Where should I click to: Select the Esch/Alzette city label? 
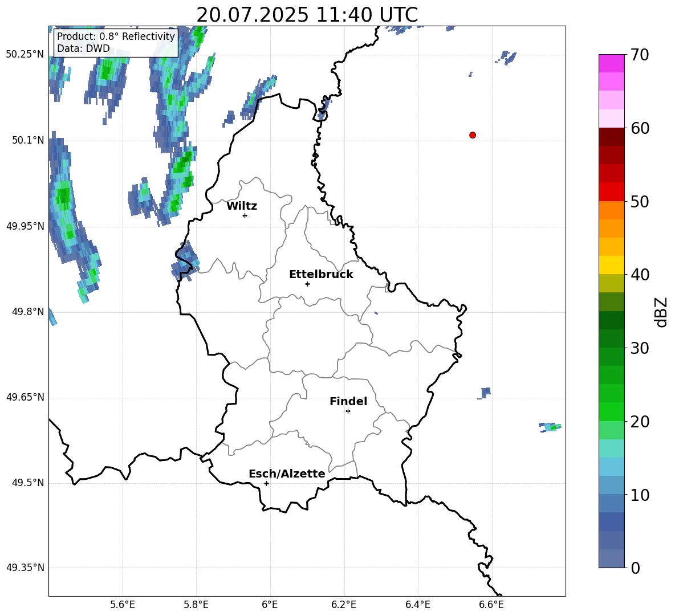(287, 474)
